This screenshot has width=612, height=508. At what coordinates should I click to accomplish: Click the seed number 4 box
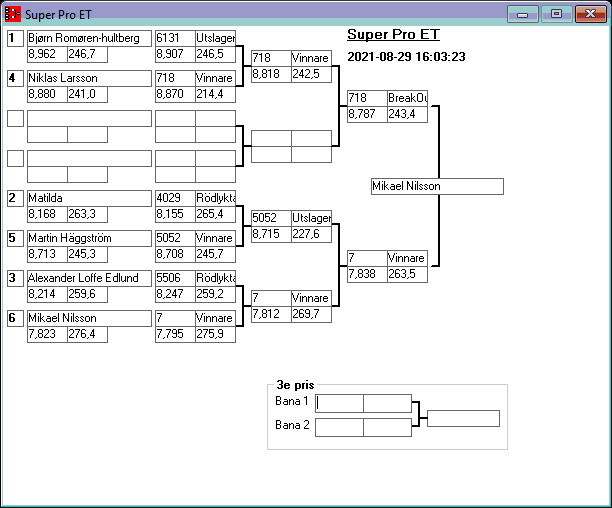(15, 78)
